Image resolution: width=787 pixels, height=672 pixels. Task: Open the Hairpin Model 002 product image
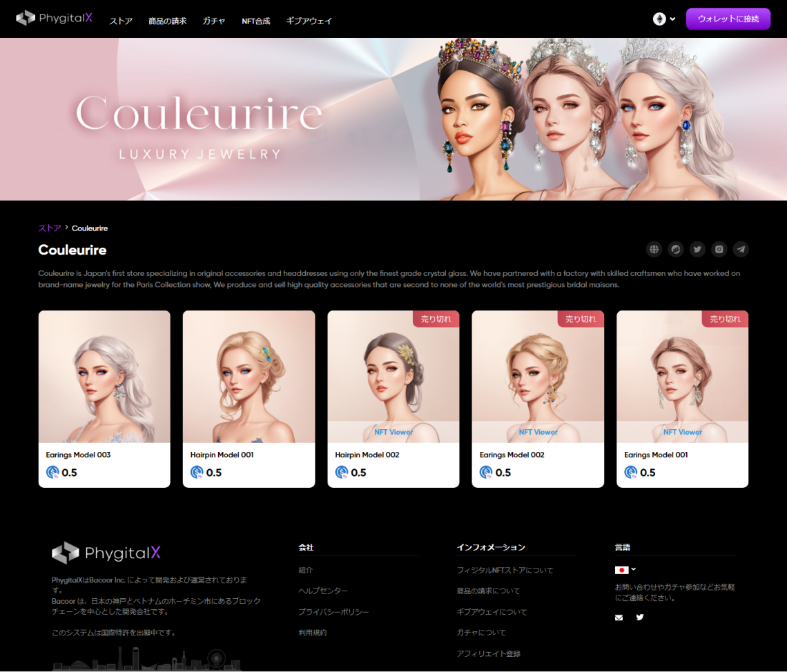pyautogui.click(x=393, y=377)
